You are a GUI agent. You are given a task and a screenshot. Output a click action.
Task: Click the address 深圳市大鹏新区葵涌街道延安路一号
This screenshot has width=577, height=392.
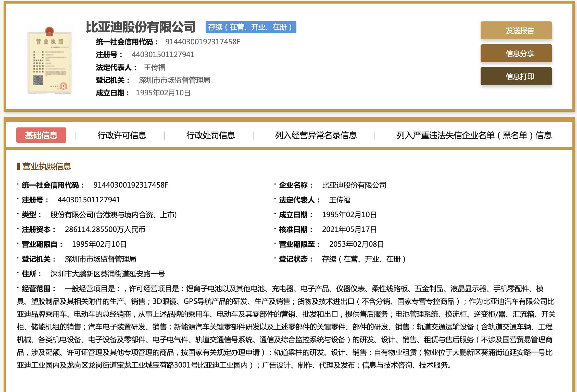pyautogui.click(x=107, y=274)
